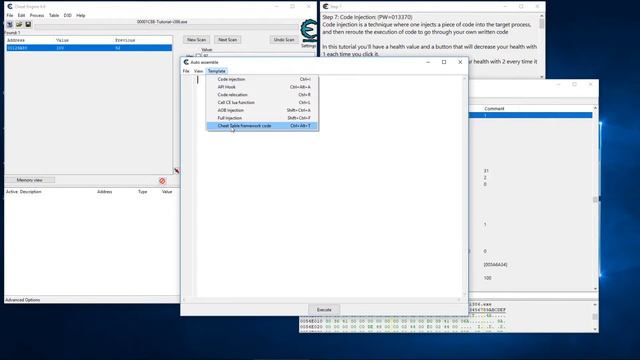The width and height of the screenshot is (640, 360).
Task: Choose Code injection from Template menu
Action: coord(262,79)
